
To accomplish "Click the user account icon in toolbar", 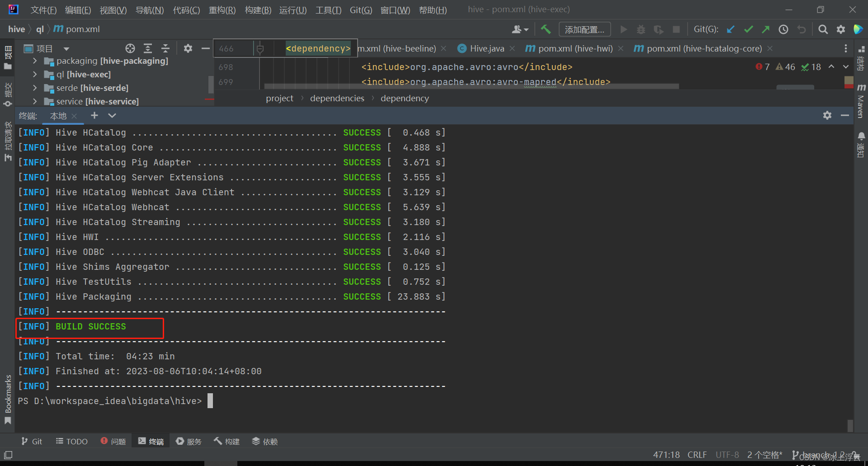I will [520, 29].
